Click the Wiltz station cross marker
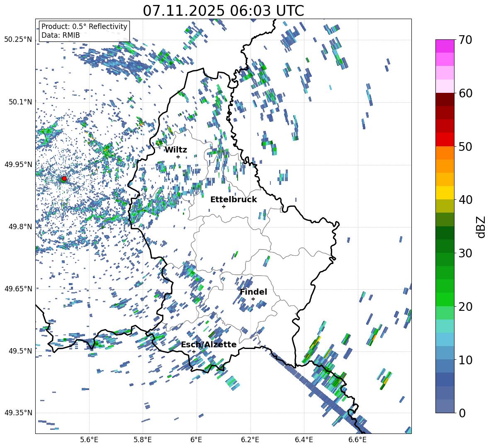Image resolution: width=491 pixels, height=448 pixels. (x=178, y=157)
